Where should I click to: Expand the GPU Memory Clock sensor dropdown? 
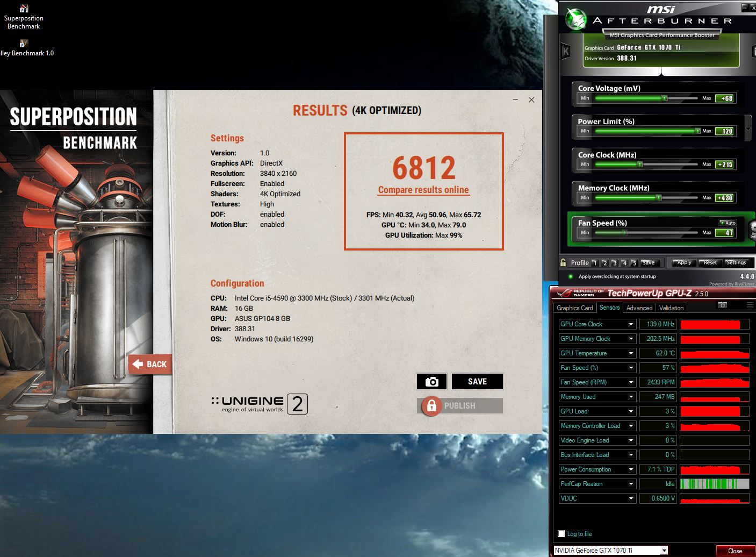click(631, 339)
